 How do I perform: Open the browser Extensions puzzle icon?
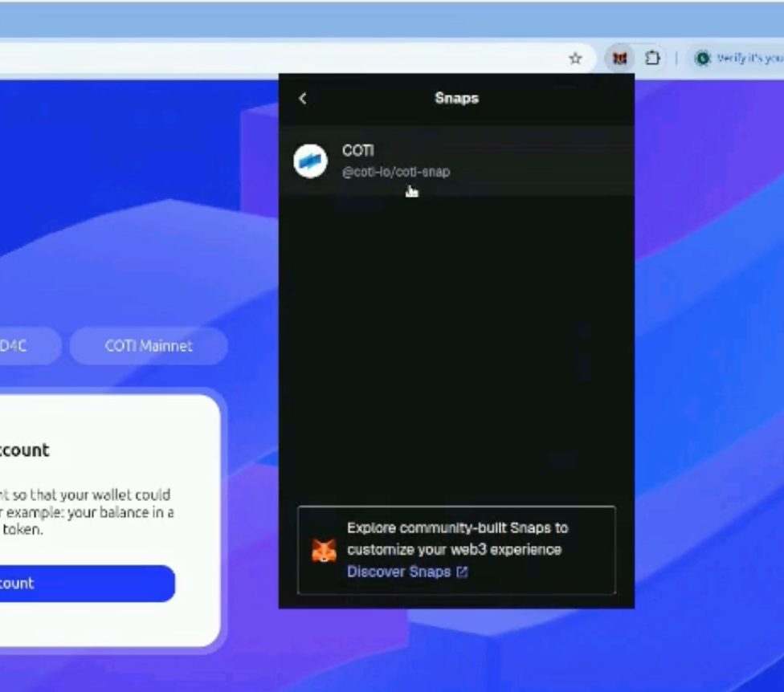tap(652, 59)
